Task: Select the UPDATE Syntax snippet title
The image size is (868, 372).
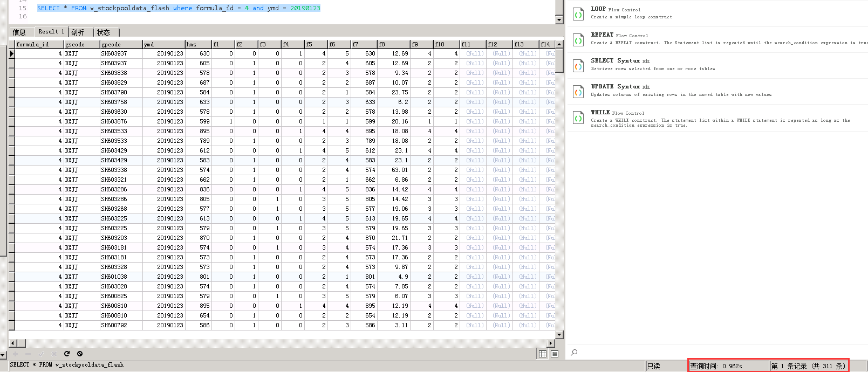Action: (620, 87)
